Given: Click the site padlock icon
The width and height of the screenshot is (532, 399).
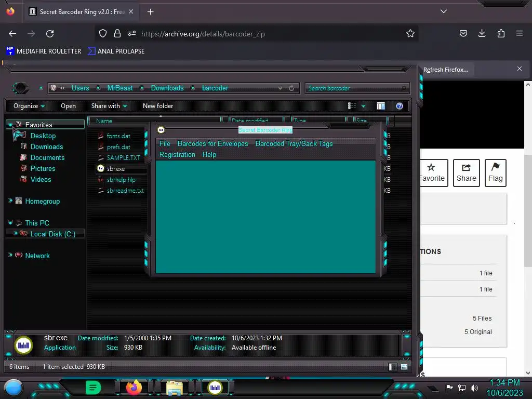Looking at the screenshot, I should (x=117, y=33).
